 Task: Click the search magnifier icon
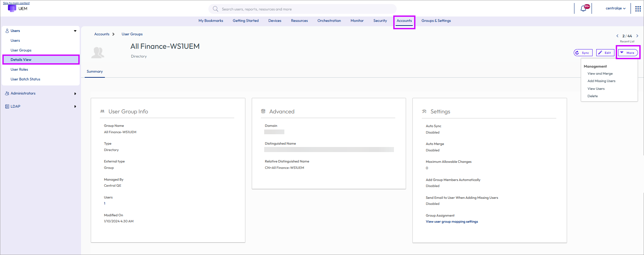(x=215, y=9)
